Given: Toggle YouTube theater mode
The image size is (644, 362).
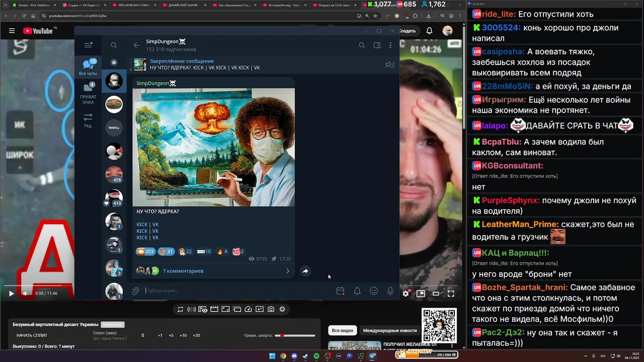Looking at the screenshot, I should [x=436, y=294].
